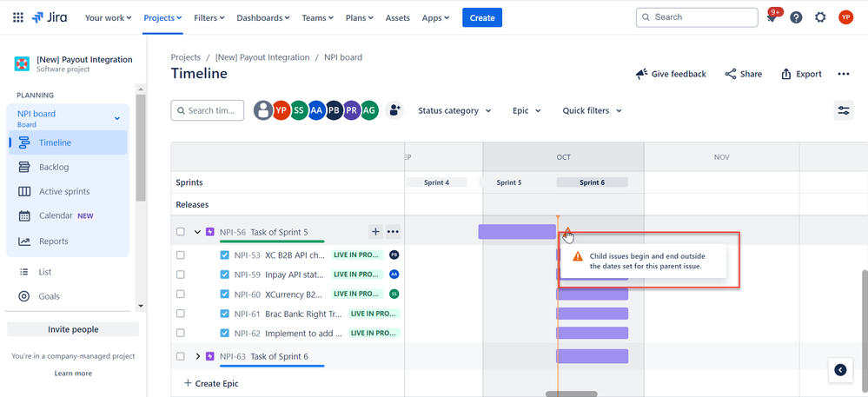Click the global Search field
This screenshot has width=868, height=397.
pos(697,17)
